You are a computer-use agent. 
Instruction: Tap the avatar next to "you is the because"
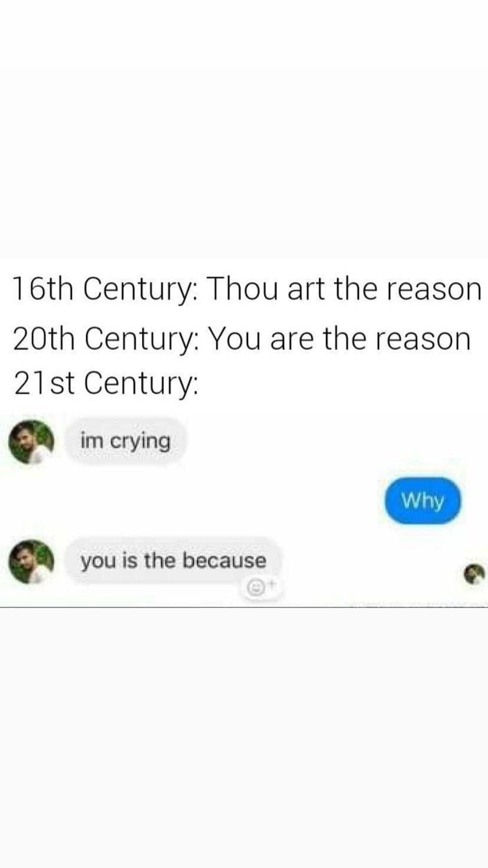[31, 561]
